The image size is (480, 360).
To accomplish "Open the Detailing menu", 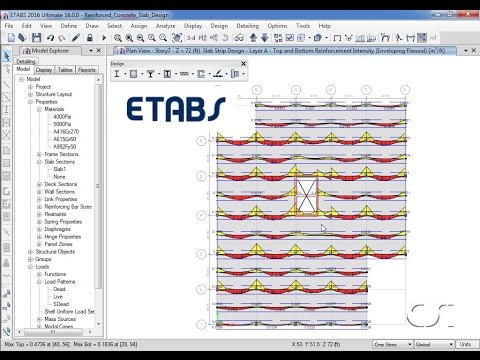I will coord(247,26).
